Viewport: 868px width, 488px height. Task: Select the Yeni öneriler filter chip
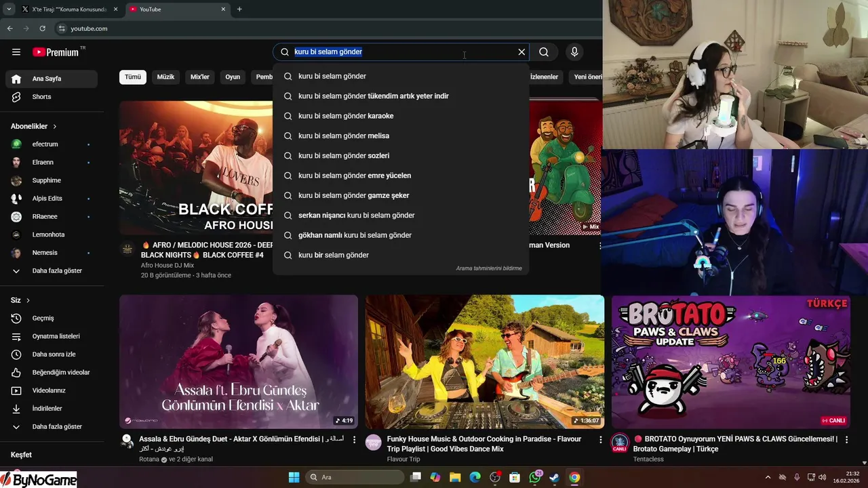(x=586, y=77)
